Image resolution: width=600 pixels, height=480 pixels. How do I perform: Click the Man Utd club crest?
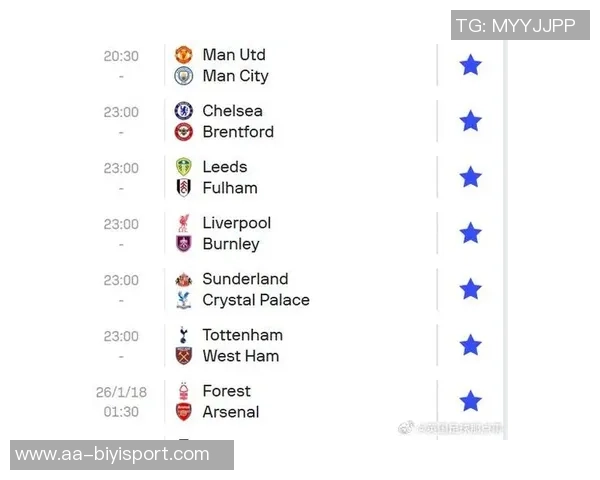[184, 55]
